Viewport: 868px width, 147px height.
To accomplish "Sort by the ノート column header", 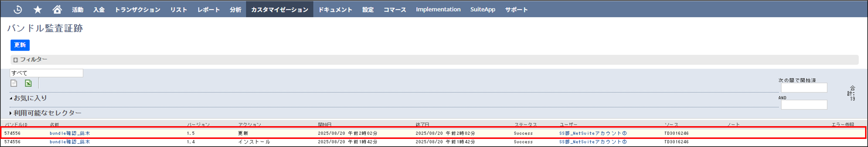I will 733,124.
